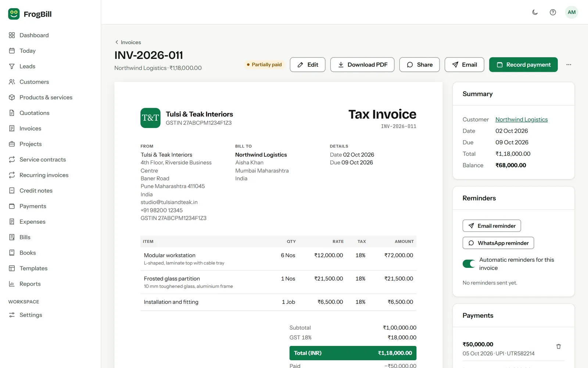Open help question mark icon
The width and height of the screenshot is (588, 368).
pos(553,12)
